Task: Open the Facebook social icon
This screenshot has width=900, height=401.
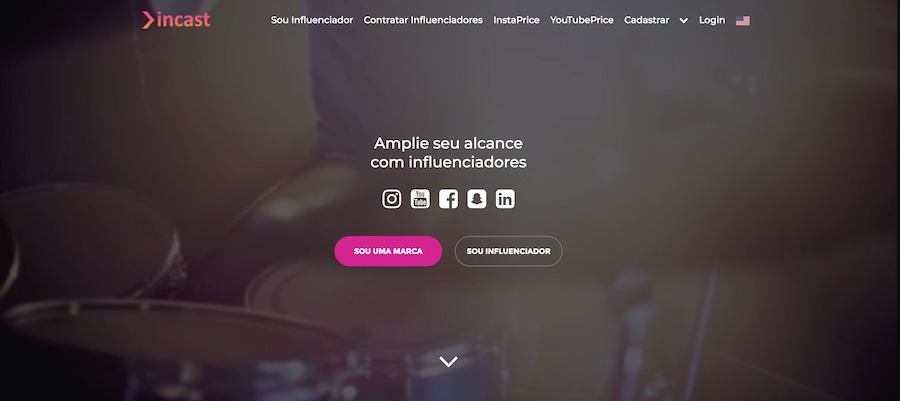Action: click(448, 199)
